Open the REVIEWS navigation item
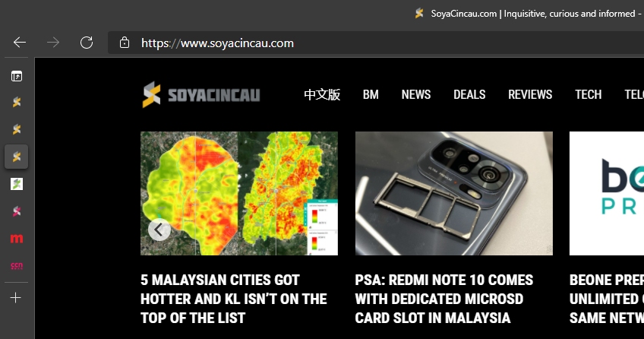644x339 pixels. click(x=530, y=94)
